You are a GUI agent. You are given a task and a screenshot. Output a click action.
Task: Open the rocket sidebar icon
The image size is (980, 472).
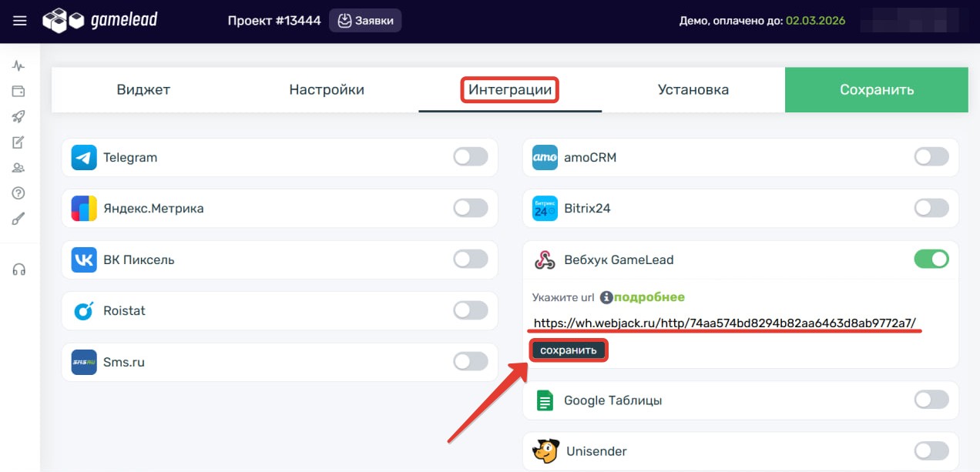pyautogui.click(x=19, y=117)
